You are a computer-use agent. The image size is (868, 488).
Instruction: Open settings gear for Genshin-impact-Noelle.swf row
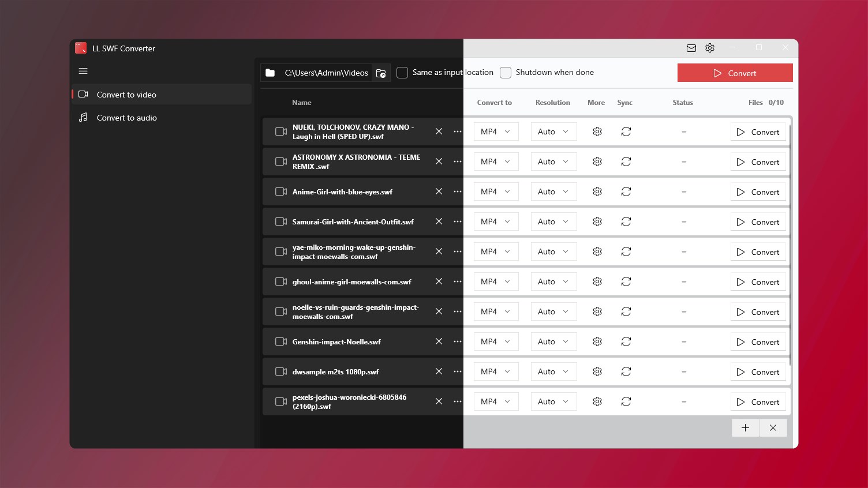[x=597, y=341]
